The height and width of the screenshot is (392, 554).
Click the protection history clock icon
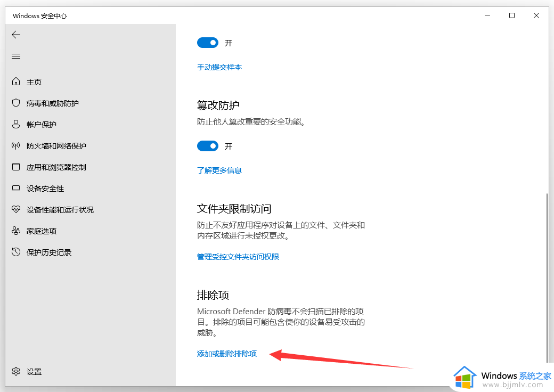[x=16, y=252]
